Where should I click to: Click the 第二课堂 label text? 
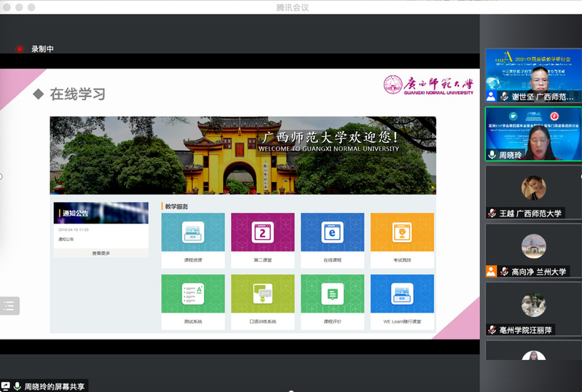pyautogui.click(x=263, y=260)
